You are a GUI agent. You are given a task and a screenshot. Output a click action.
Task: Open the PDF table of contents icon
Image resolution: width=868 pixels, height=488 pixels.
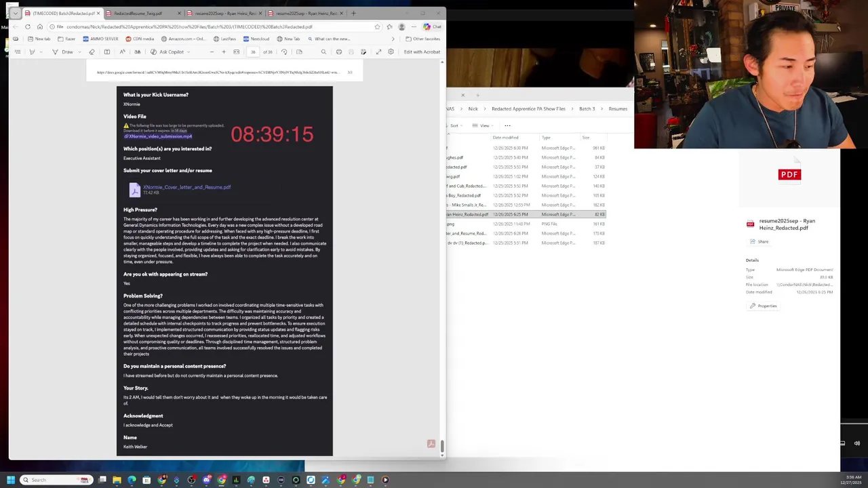coord(16,52)
